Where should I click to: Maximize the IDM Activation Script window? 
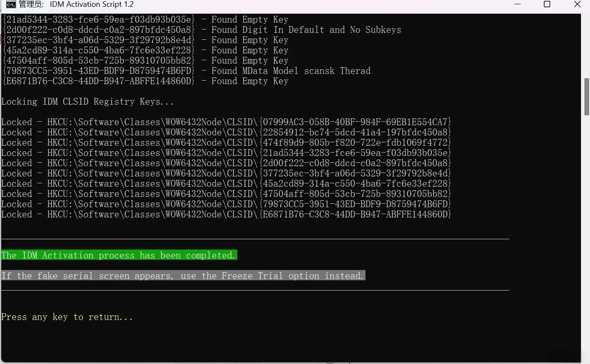click(x=547, y=5)
